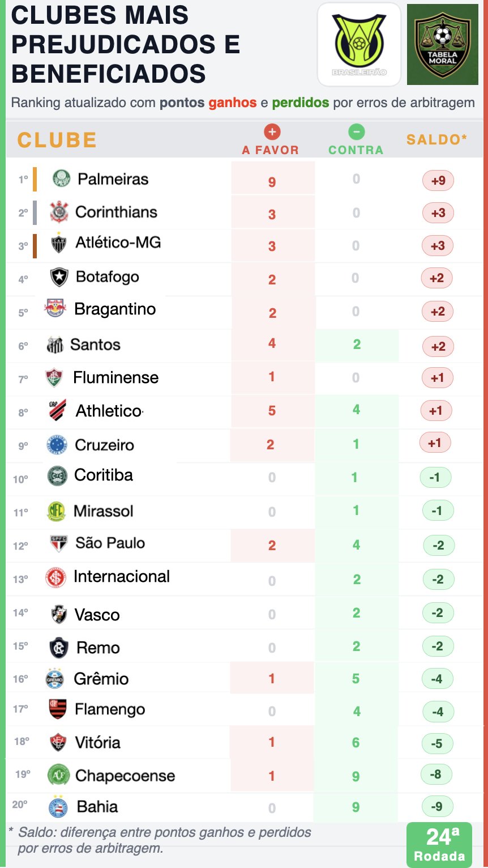Viewport: 488px width, 868px height.
Task: Click the Brasileirão league logo
Action: point(359,45)
